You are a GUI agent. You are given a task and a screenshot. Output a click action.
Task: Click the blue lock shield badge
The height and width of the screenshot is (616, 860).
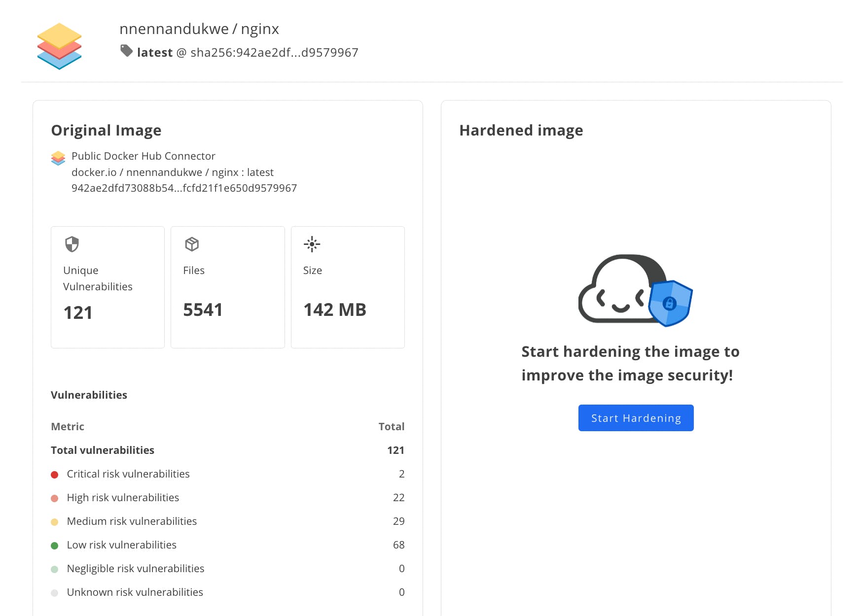pos(670,303)
